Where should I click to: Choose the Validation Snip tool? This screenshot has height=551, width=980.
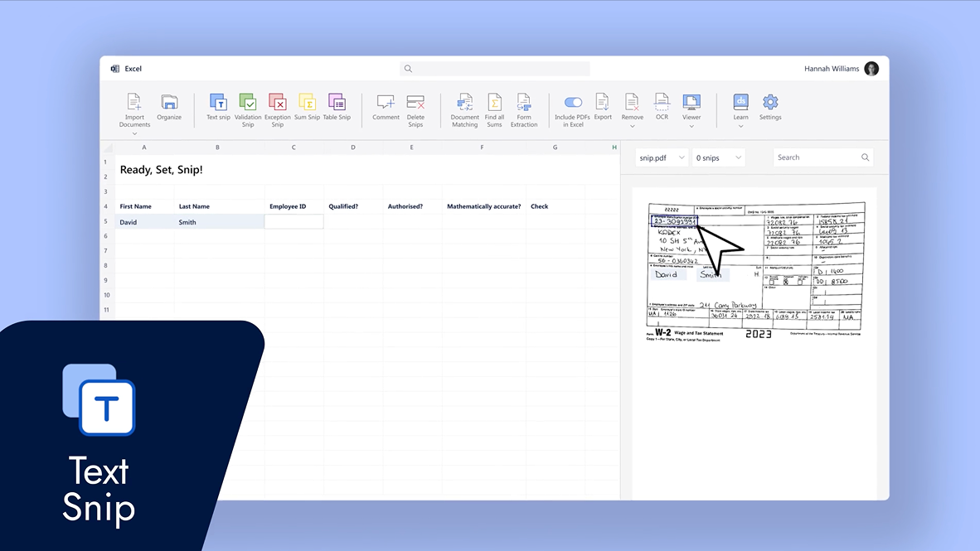click(248, 103)
